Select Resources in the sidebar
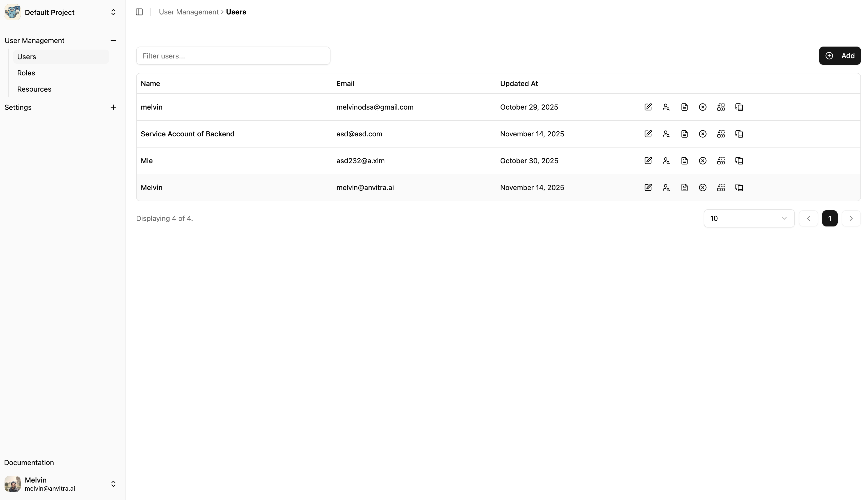Viewport: 868px width, 500px height. 34,89
